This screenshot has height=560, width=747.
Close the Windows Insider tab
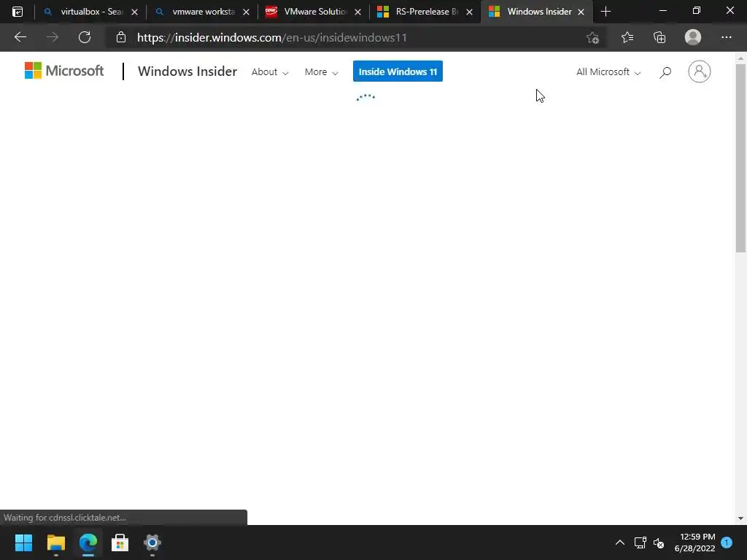click(x=581, y=12)
